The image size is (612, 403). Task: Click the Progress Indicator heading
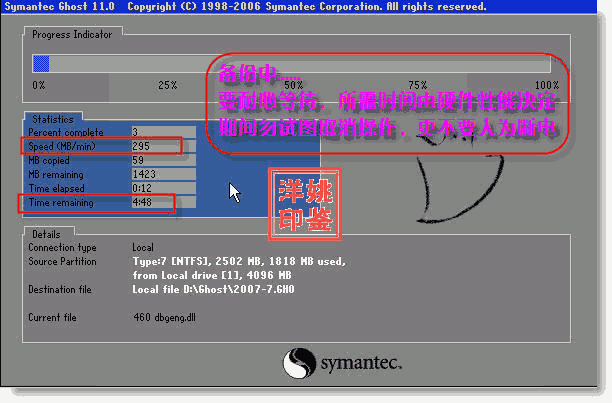pos(72,34)
